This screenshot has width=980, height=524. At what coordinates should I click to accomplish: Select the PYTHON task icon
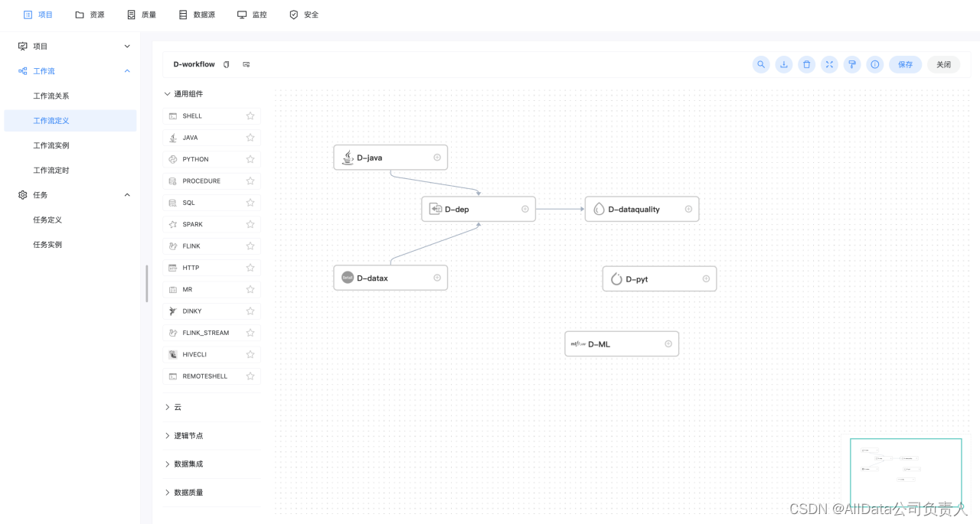173,159
